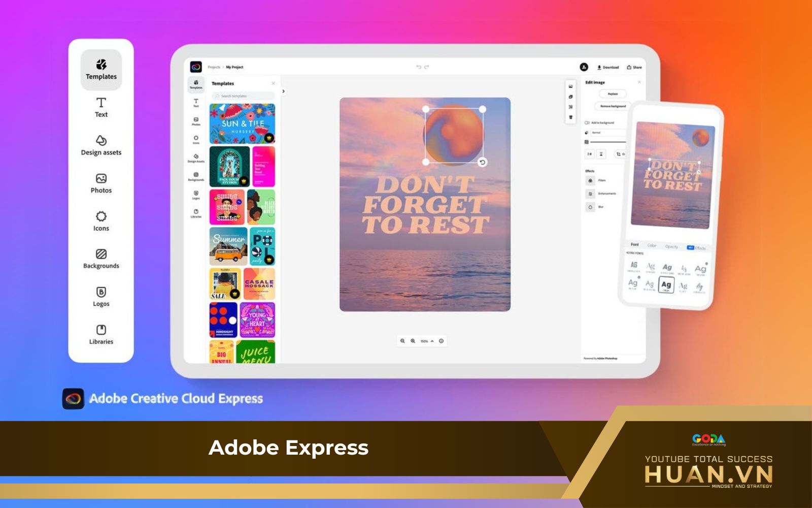Close the Edit image panel
Image resolution: width=812 pixels, height=508 pixels.
(639, 82)
